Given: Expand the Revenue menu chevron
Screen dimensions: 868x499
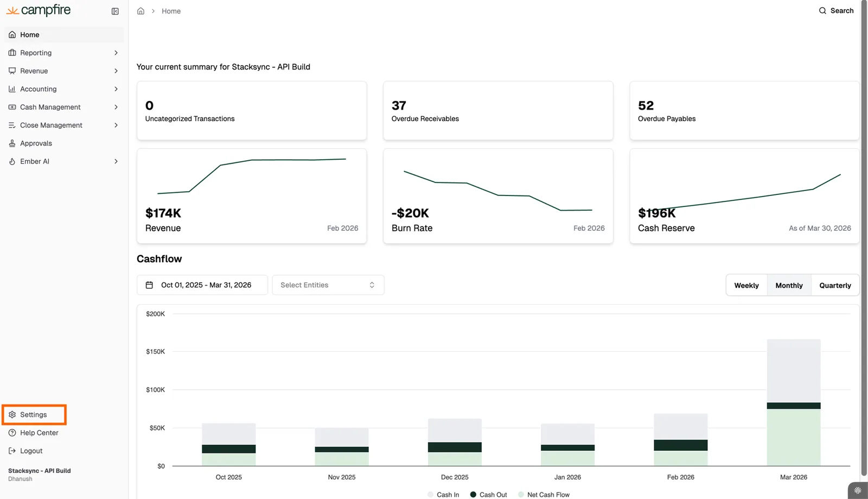Looking at the screenshot, I should [116, 71].
